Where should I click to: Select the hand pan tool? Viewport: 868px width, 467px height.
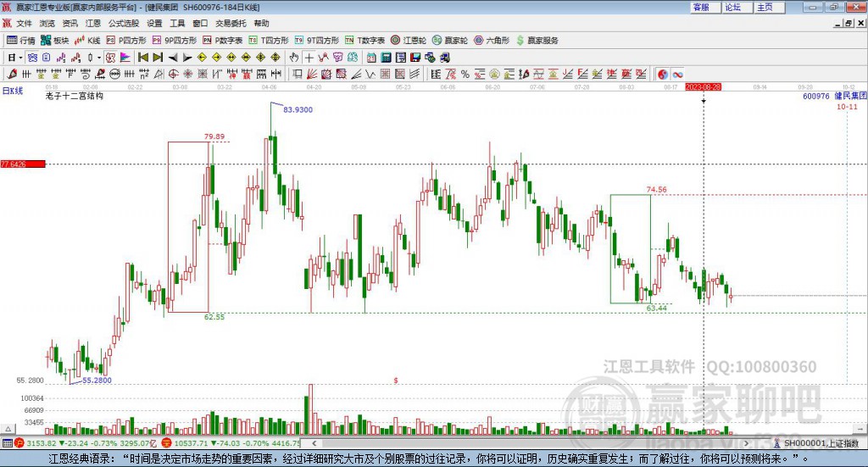pos(294,58)
